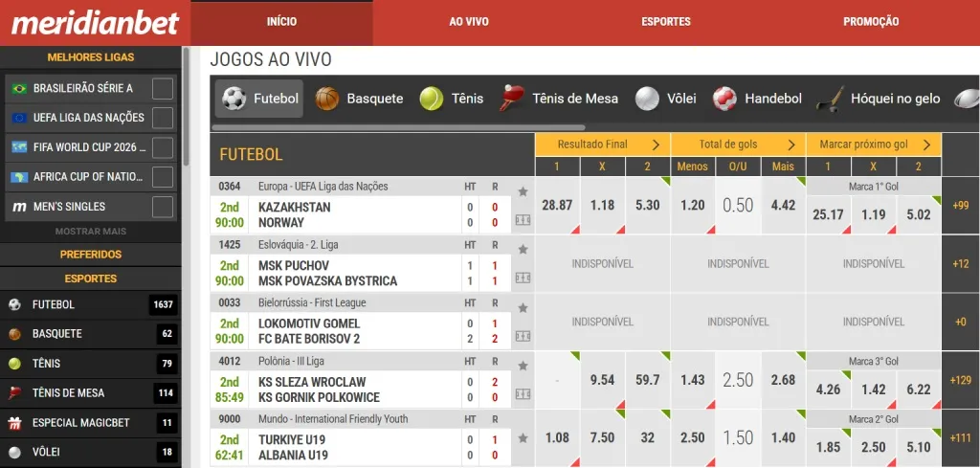This screenshot has height=468, width=980.
Task: Favorite the Lokomotiv Gomel match star
Action: [523, 307]
